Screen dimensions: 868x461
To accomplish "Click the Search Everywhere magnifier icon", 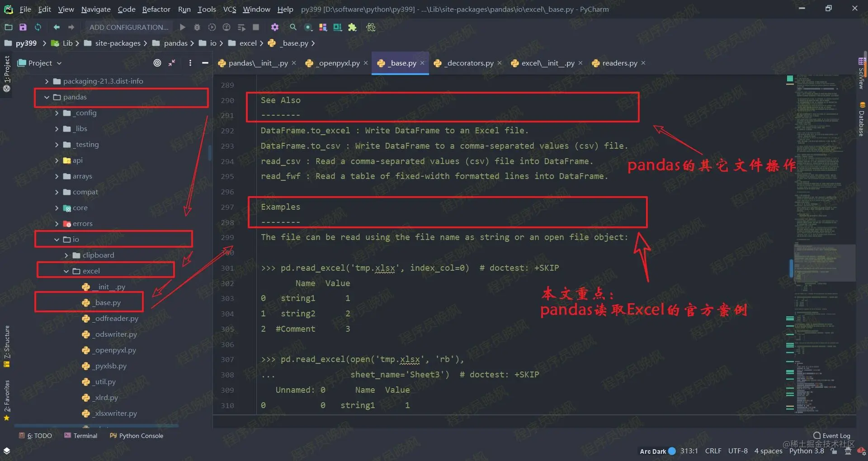I will 293,27.
